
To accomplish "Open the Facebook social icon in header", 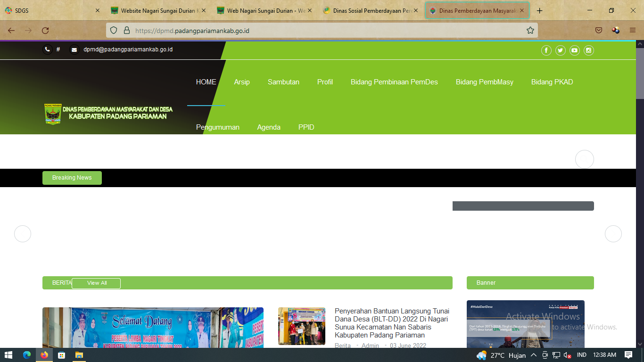I will (x=546, y=50).
